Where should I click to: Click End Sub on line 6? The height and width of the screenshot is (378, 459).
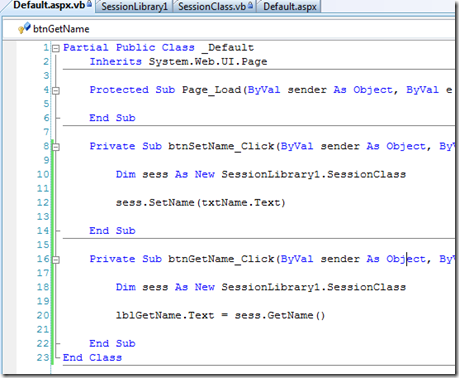[x=112, y=118]
